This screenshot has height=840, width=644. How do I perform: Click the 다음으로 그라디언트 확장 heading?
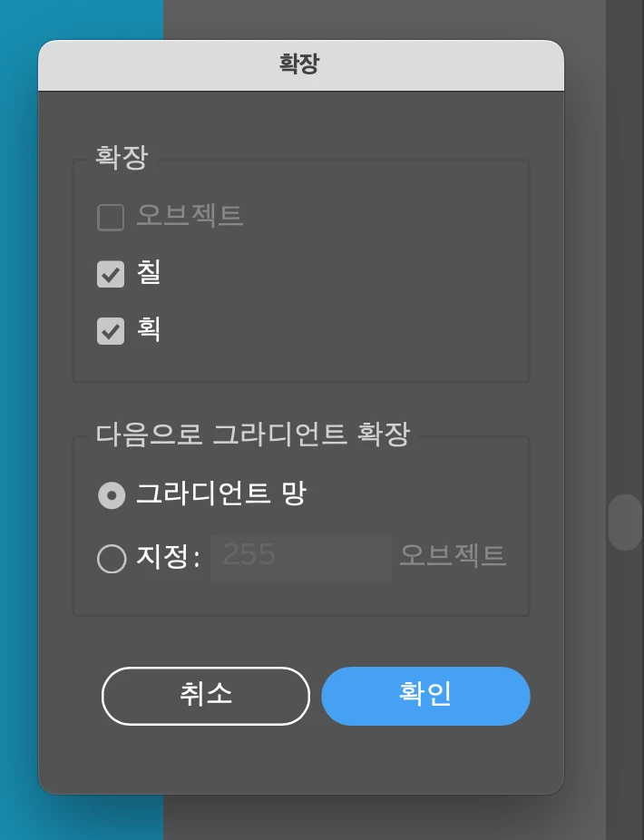coord(252,434)
